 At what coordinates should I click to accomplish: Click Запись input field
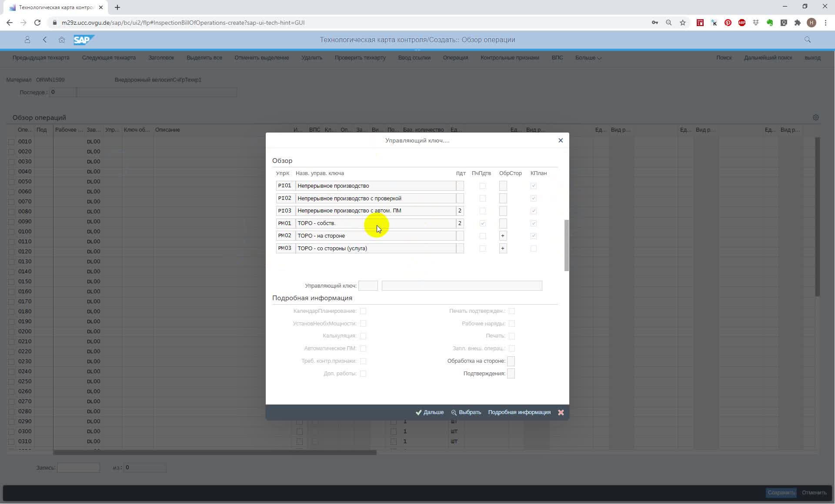pos(79,468)
